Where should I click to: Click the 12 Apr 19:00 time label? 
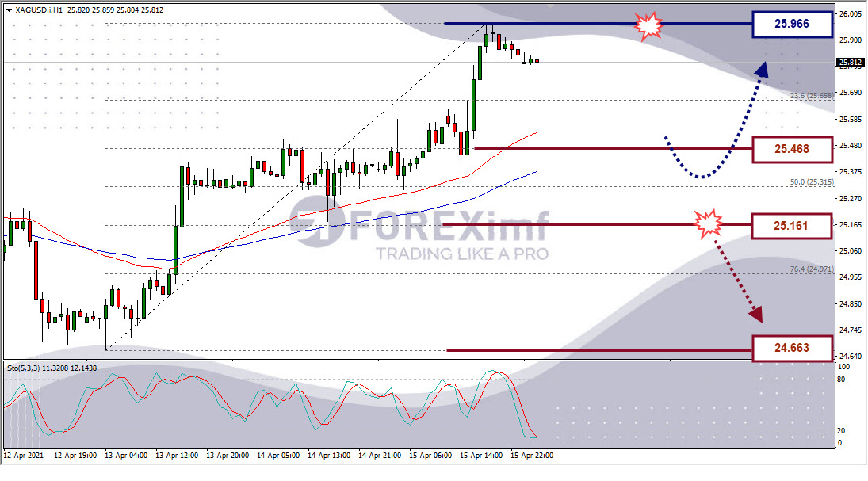tap(75, 456)
